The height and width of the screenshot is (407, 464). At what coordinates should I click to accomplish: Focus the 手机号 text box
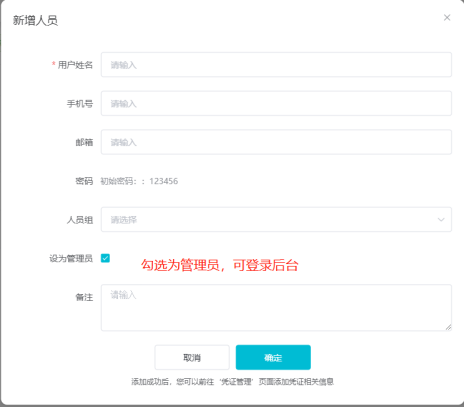tap(276, 103)
